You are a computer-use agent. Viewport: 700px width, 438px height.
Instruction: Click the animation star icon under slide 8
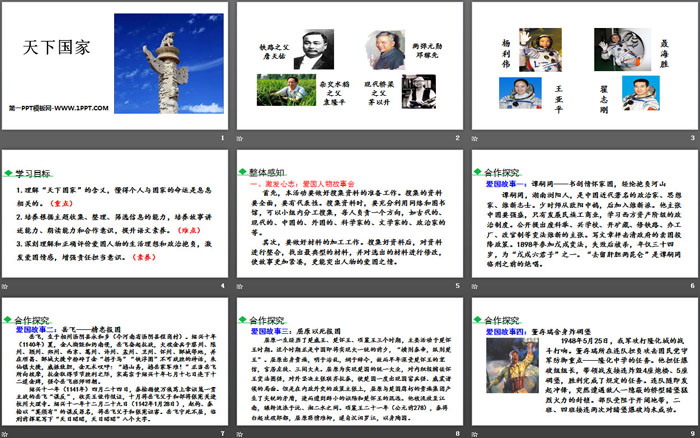(x=240, y=434)
